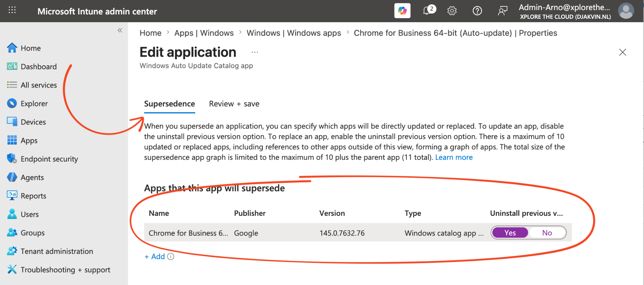Set Uninstall previous version to Yes

(x=510, y=233)
